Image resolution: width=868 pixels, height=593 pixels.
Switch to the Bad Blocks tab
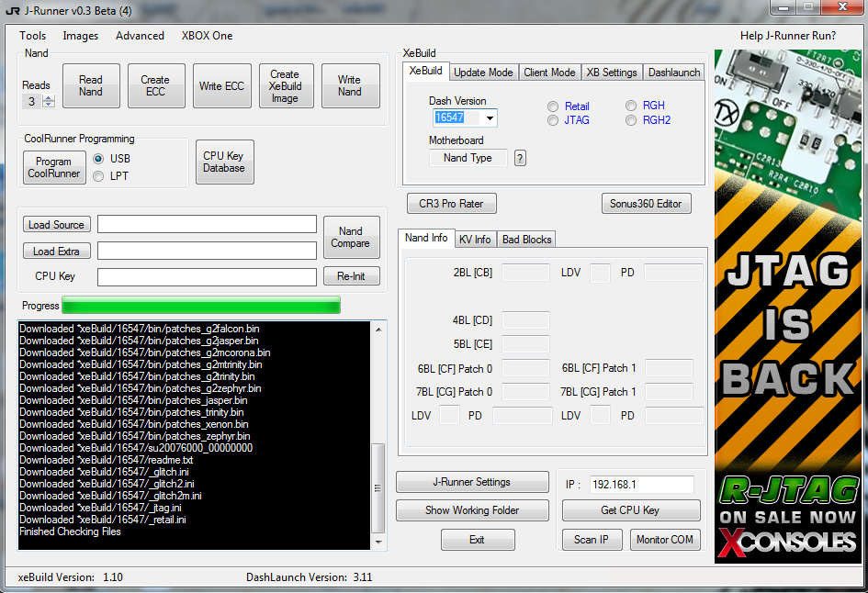pos(525,239)
